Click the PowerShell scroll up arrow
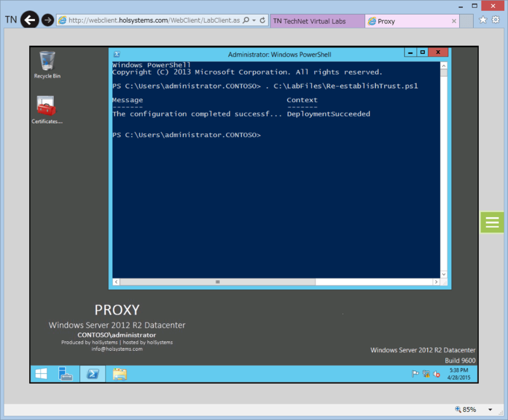The width and height of the screenshot is (508, 420). click(x=443, y=66)
